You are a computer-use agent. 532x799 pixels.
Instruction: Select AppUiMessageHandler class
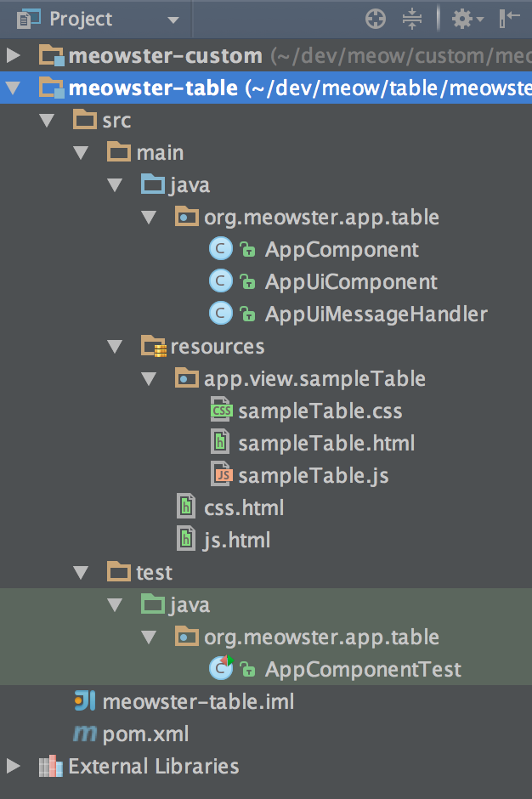(376, 314)
